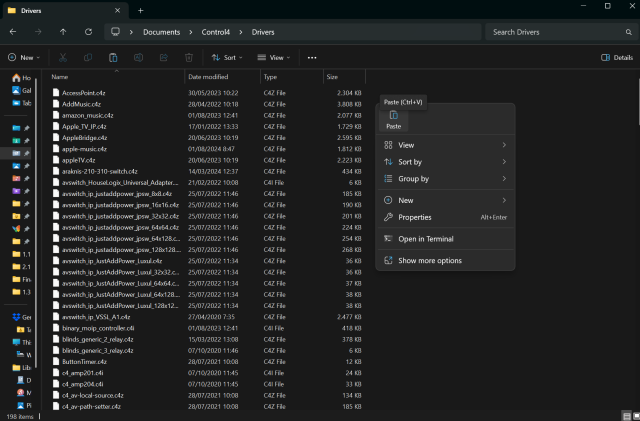Select the file AddMusic.c4z

coord(81,104)
